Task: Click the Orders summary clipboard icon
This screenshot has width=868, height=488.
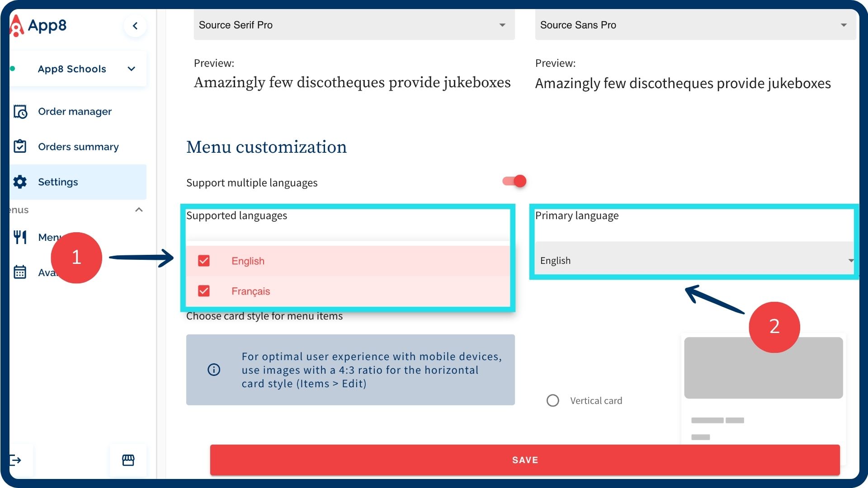Action: click(x=20, y=146)
